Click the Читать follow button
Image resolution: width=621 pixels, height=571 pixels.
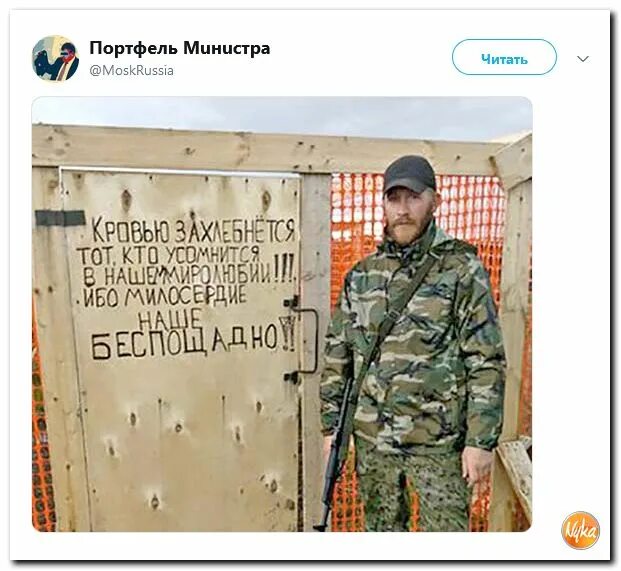[x=504, y=58]
